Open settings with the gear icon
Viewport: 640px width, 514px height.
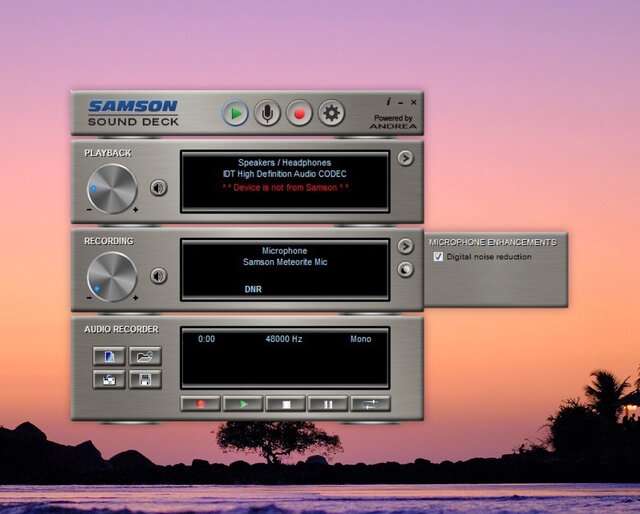(331, 113)
